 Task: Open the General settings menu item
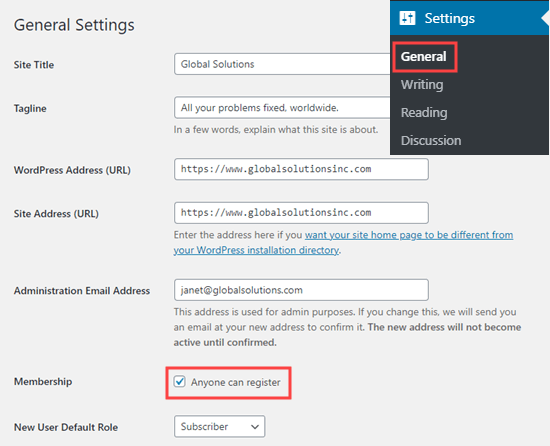[x=423, y=56]
